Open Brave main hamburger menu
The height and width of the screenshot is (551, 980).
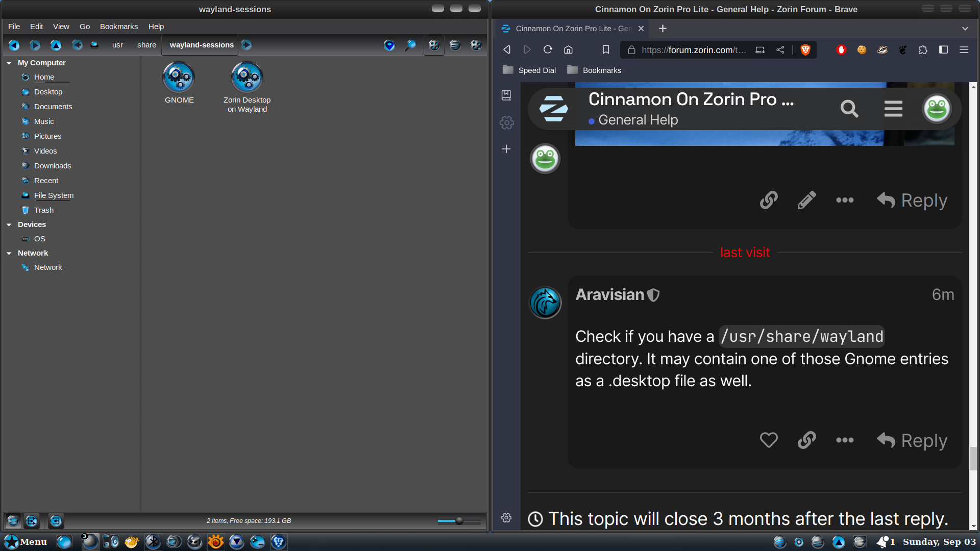[x=964, y=49]
